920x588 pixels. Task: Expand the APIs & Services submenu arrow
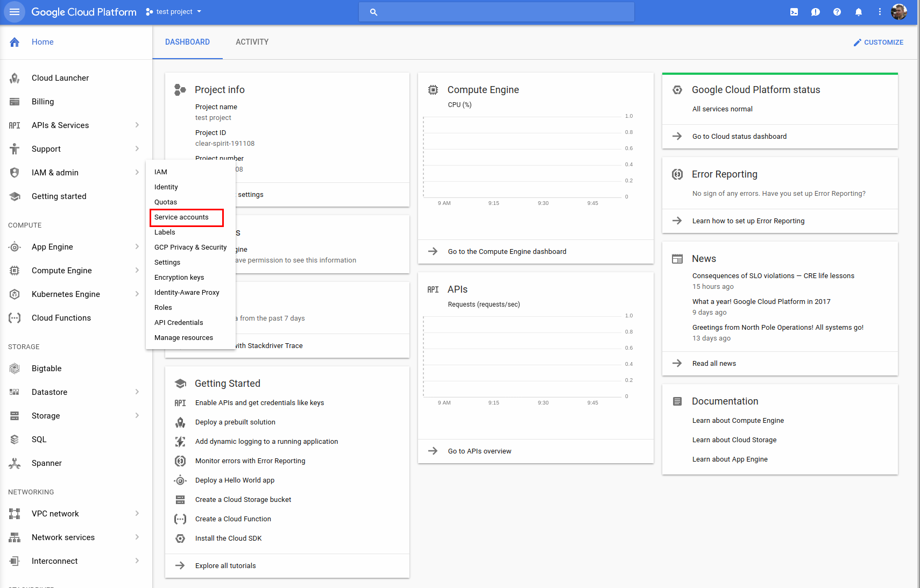(137, 125)
